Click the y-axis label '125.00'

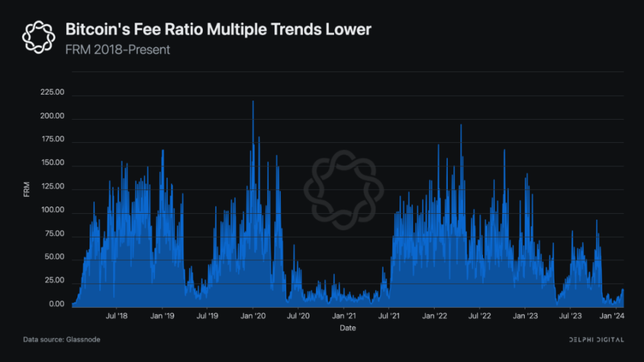(x=52, y=187)
